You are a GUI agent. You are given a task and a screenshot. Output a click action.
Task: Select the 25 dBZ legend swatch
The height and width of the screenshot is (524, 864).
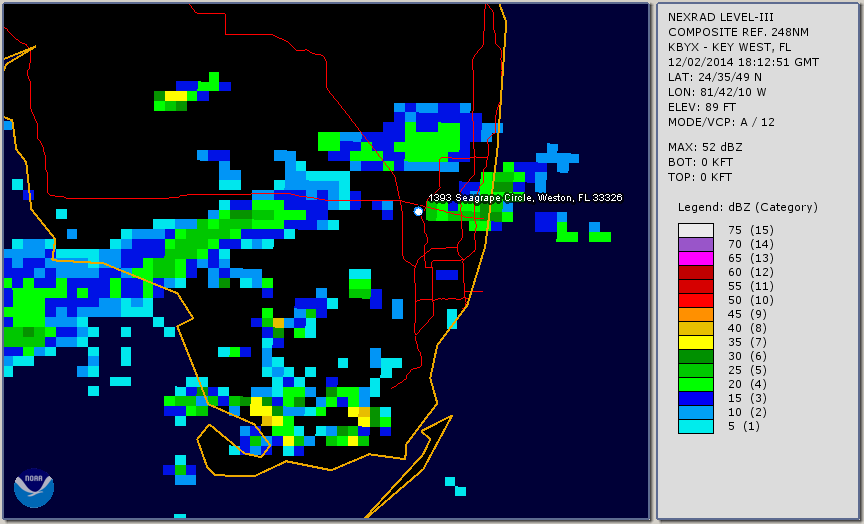695,370
